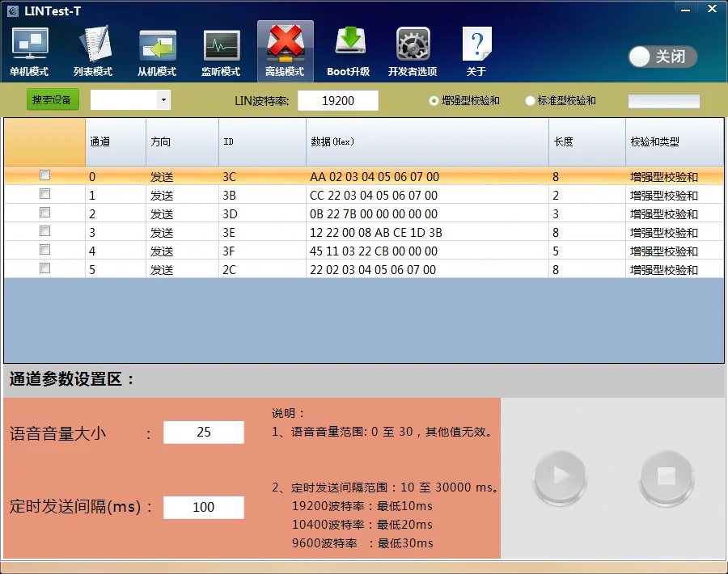Close the LINTest-T window
The width and height of the screenshot is (728, 574).
pos(712,9)
